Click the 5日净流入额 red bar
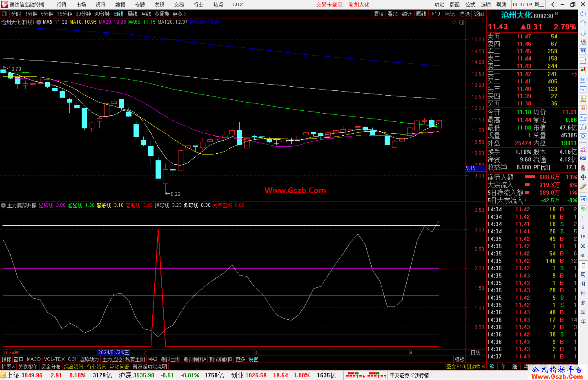Image resolution: width=588 pixels, height=380 pixels. 527,193
